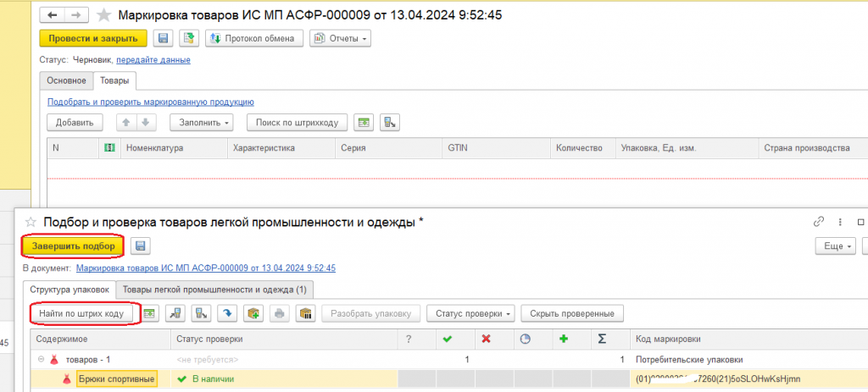Sort by Номенклатура column header
This screenshot has width=868, height=392.
(174, 148)
